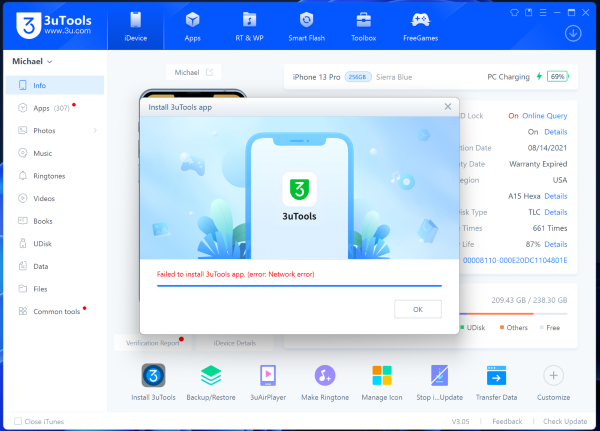The width and height of the screenshot is (600, 431).
Task: Open Transfer Data tool
Action: click(x=496, y=382)
